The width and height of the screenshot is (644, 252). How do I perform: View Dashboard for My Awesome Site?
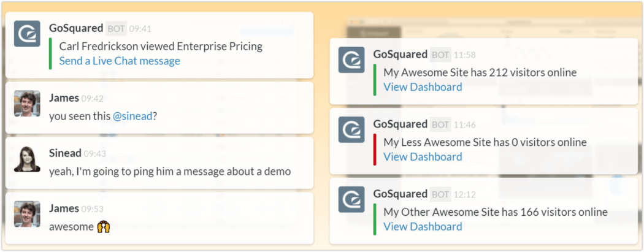click(423, 87)
